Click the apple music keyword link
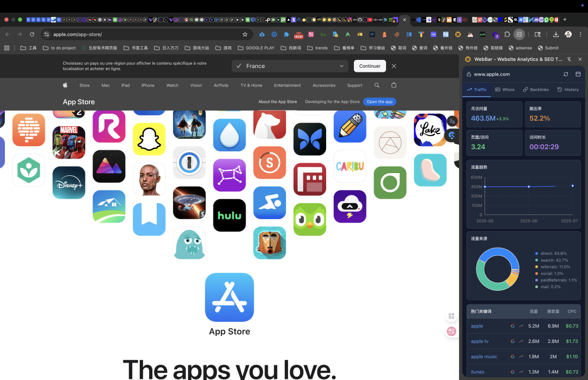This screenshot has height=380, width=588. (484, 357)
